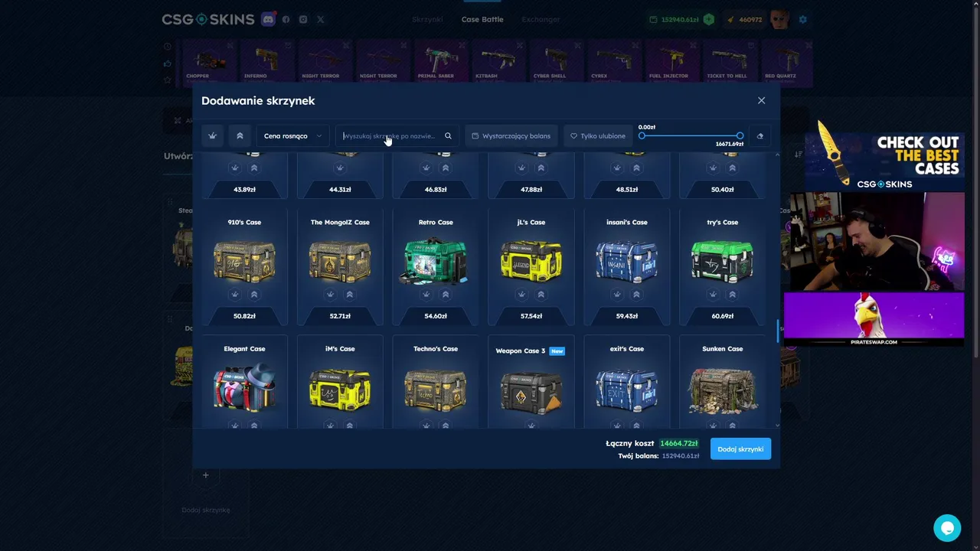Click the double-chevron icon on insani's Case
Viewport: 980px width, 551px height.
(x=637, y=295)
